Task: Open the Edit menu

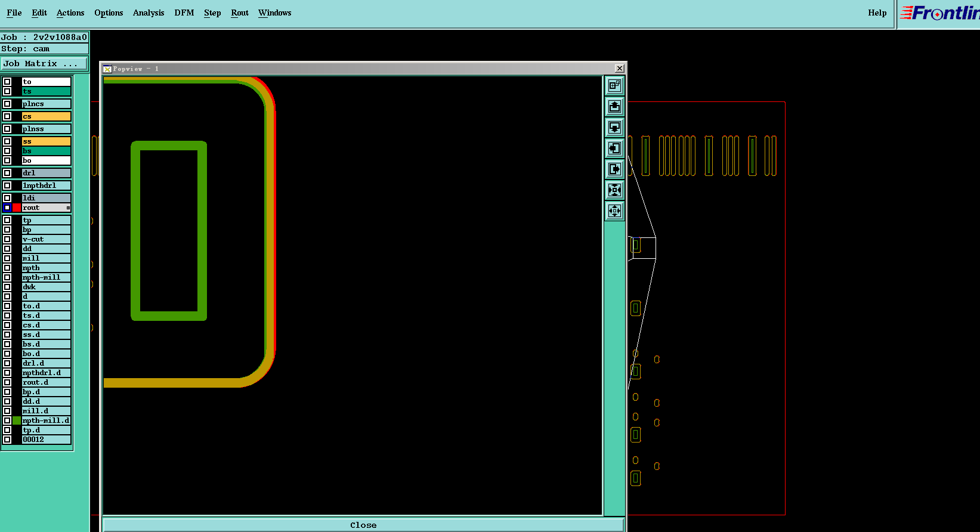Action: [39, 13]
